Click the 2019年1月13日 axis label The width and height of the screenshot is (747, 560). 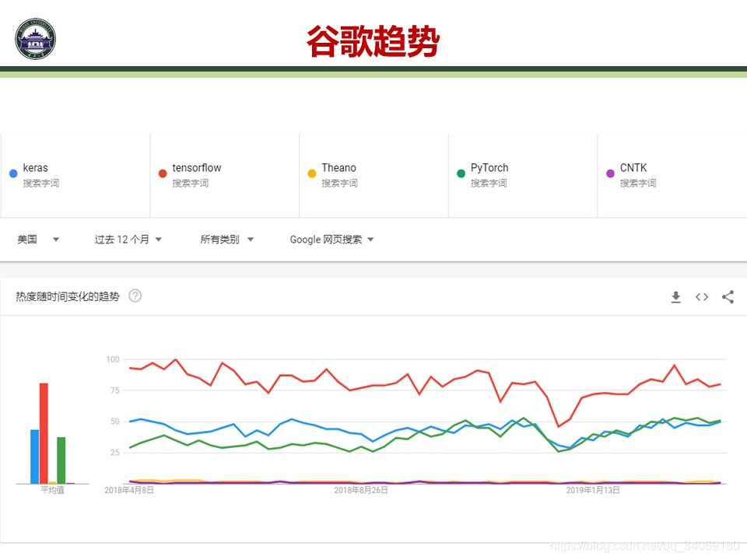[x=593, y=490]
